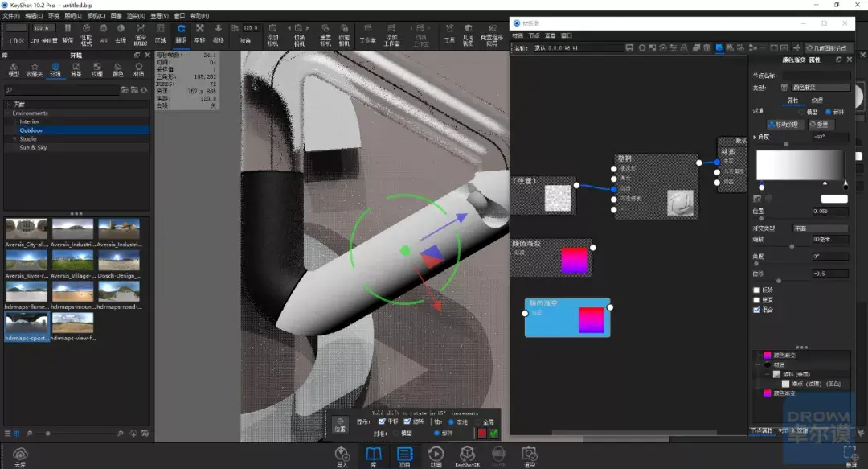868x469 pixels.
Task: Open the 照明(L) menu
Action: coord(72,15)
